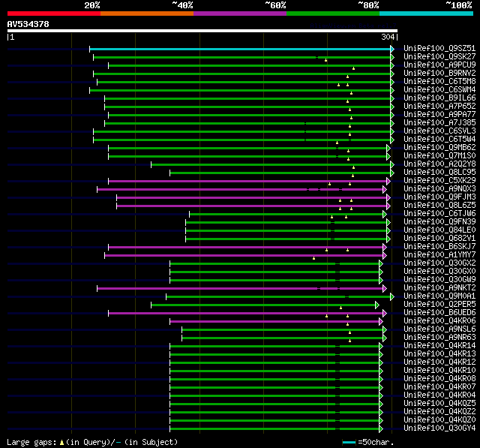Open the UniRef100_Q9MB62 label
The image size is (480, 448).
pos(439,148)
